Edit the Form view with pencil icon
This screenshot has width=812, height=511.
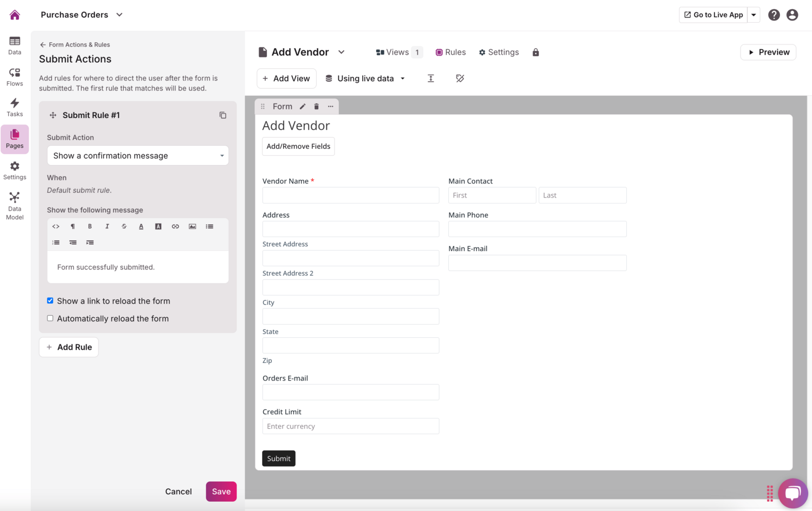pyautogui.click(x=303, y=107)
